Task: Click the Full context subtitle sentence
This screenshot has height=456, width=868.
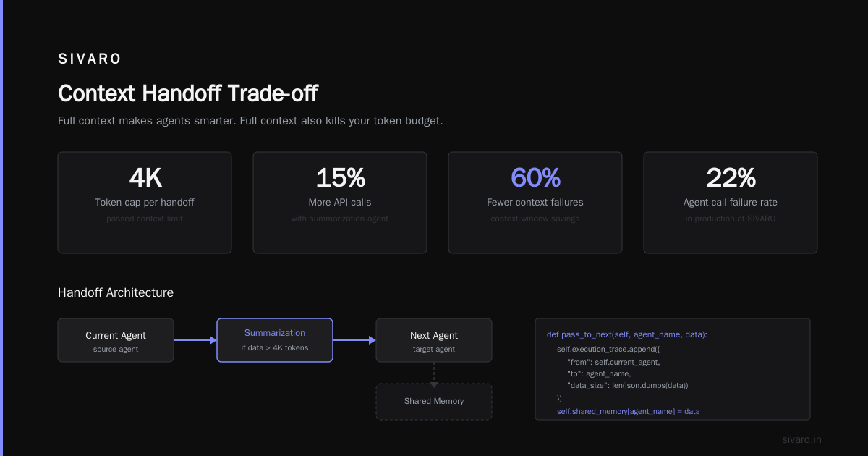Action: click(x=250, y=121)
